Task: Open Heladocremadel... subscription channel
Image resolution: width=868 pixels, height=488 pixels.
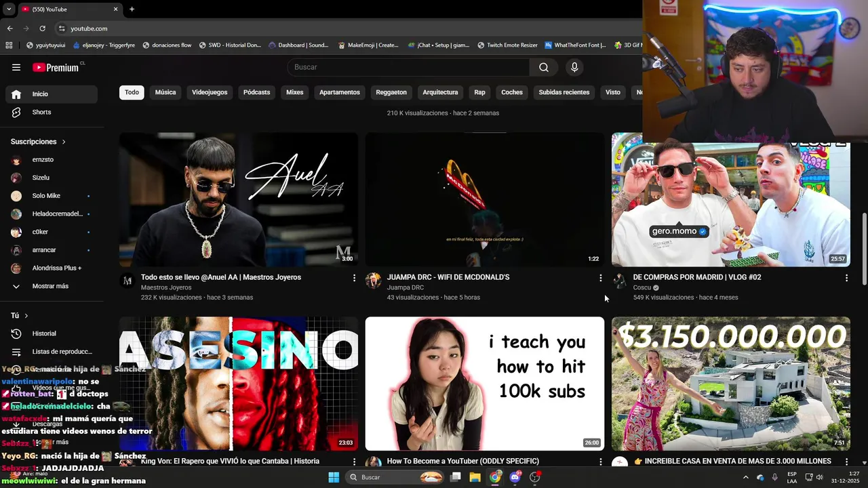Action: pyautogui.click(x=52, y=214)
